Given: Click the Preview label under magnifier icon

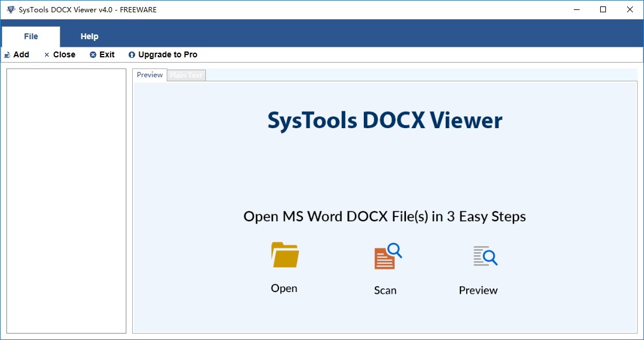Looking at the screenshot, I should (478, 290).
